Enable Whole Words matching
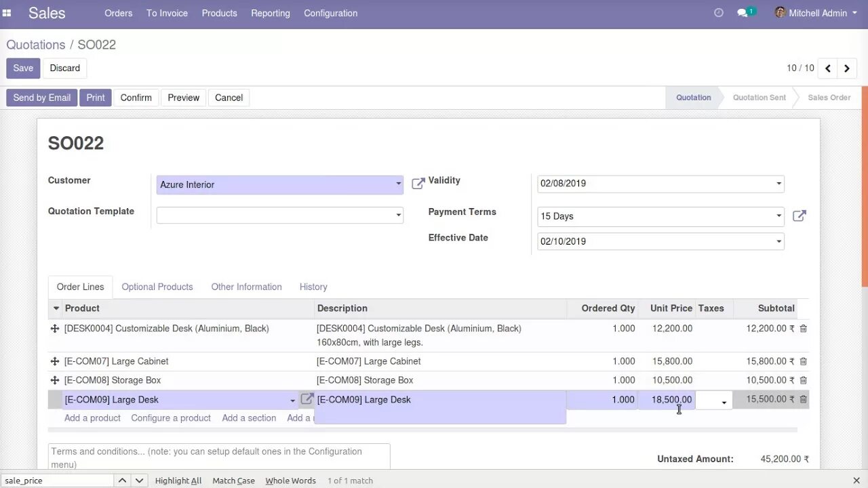868x488 pixels. (x=290, y=480)
